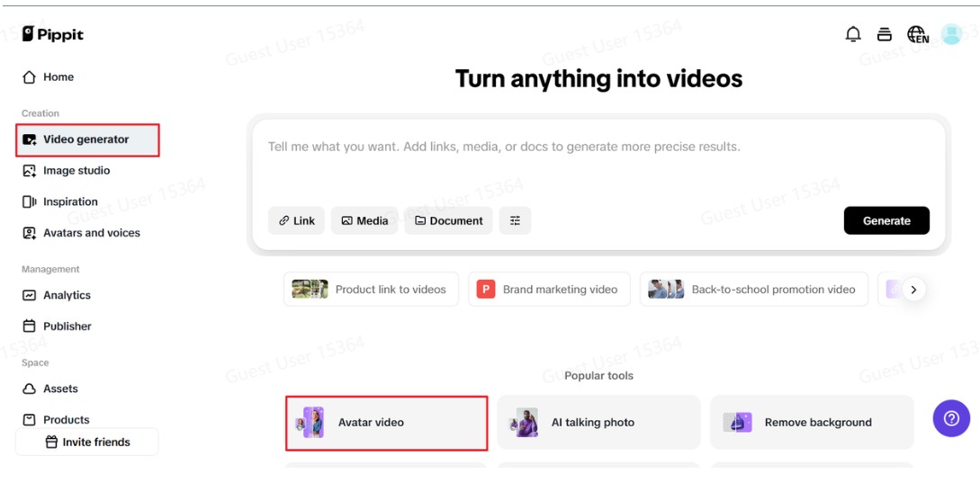Click the Assets cloud icon

coord(29,389)
